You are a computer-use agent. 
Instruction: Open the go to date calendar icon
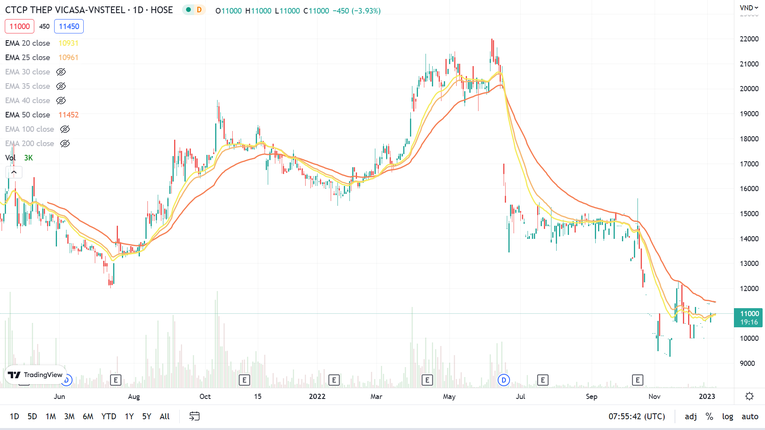pos(194,416)
